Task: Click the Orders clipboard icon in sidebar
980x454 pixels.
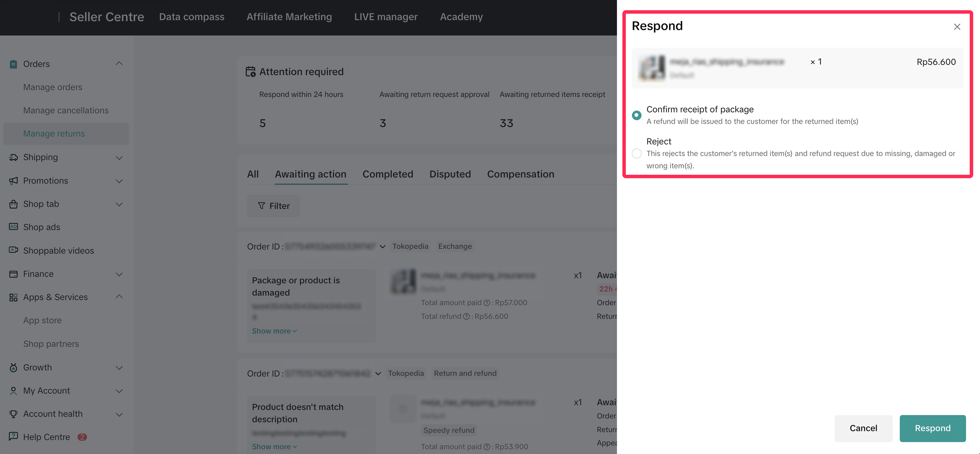Action: pyautogui.click(x=13, y=64)
